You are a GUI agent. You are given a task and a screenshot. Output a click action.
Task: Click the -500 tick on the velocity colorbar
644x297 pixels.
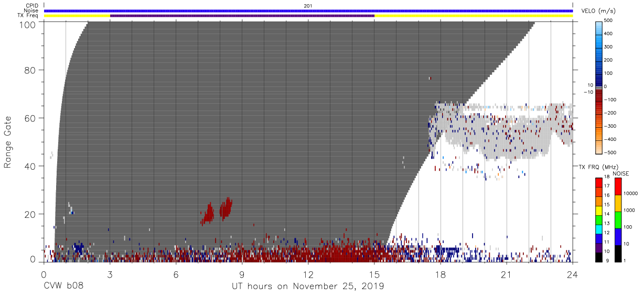(611, 152)
